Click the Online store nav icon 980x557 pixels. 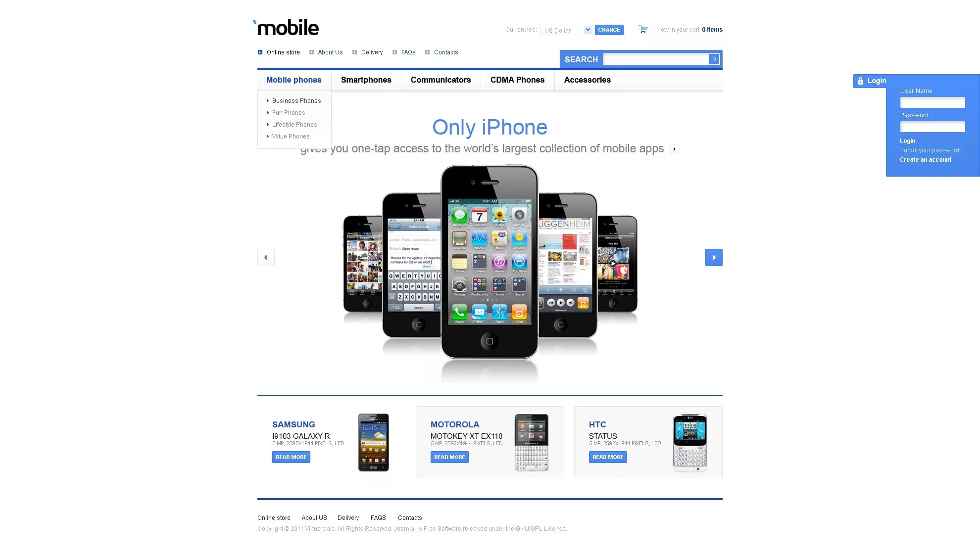click(x=260, y=52)
